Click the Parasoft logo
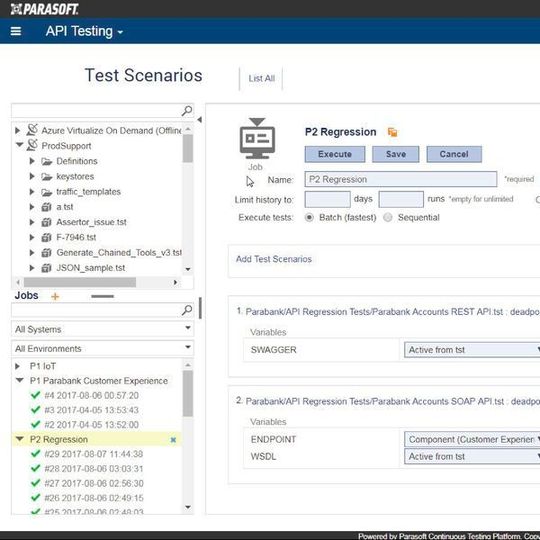The width and height of the screenshot is (540, 540). pos(44,9)
